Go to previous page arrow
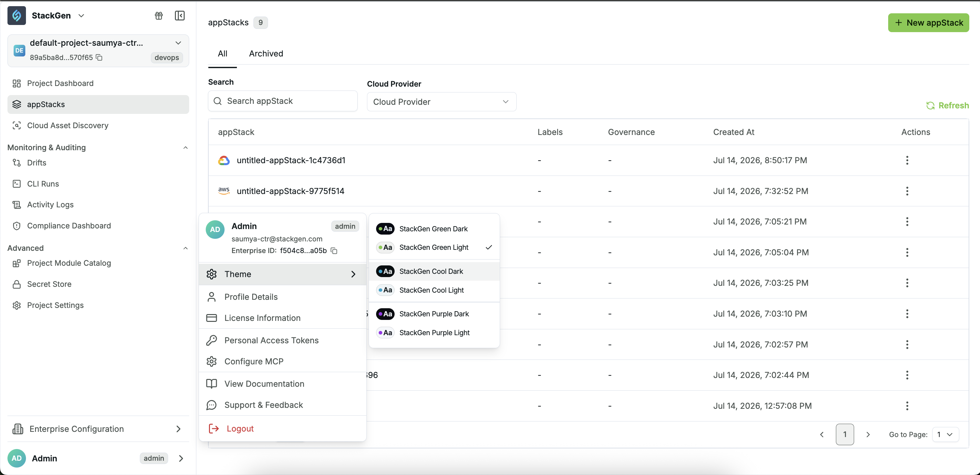 pos(822,434)
